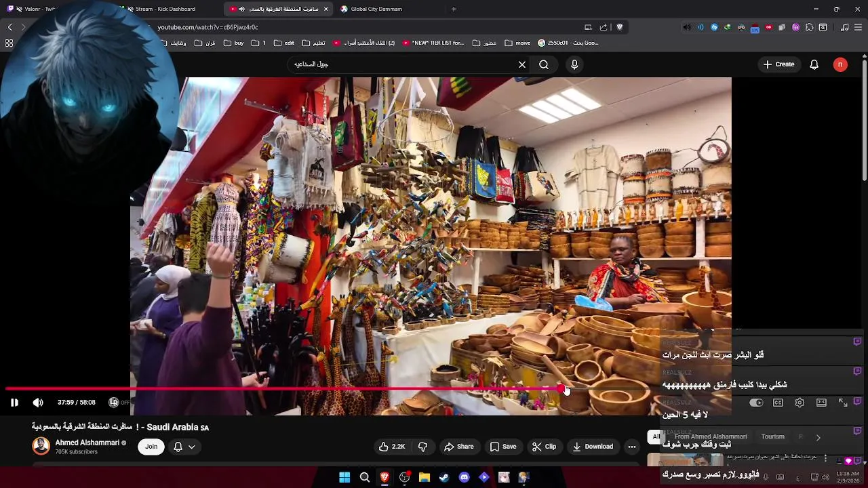Create a Clip of the video
This screenshot has height=488, width=868.
point(544,447)
